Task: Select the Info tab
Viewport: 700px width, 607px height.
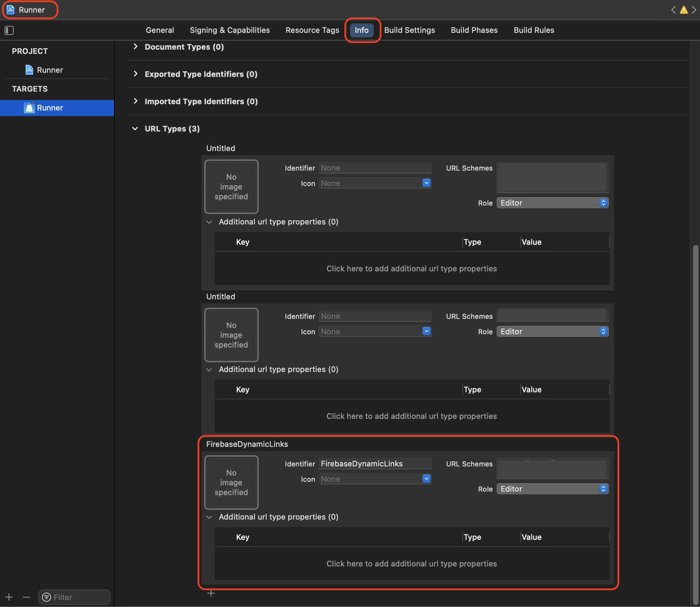Action: 362,30
